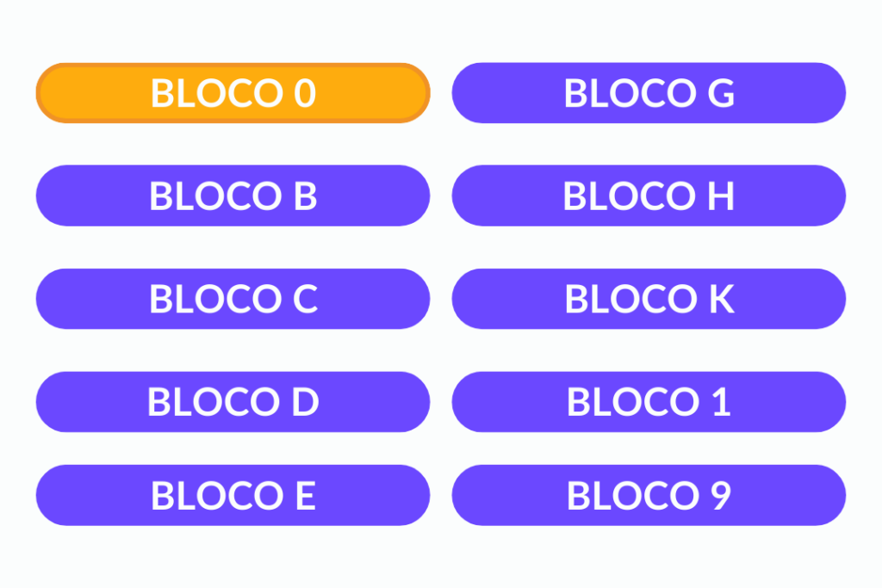Viewport: 882px width, 588px height.
Task: Pick the purple BLOCO C pill
Action: (233, 299)
